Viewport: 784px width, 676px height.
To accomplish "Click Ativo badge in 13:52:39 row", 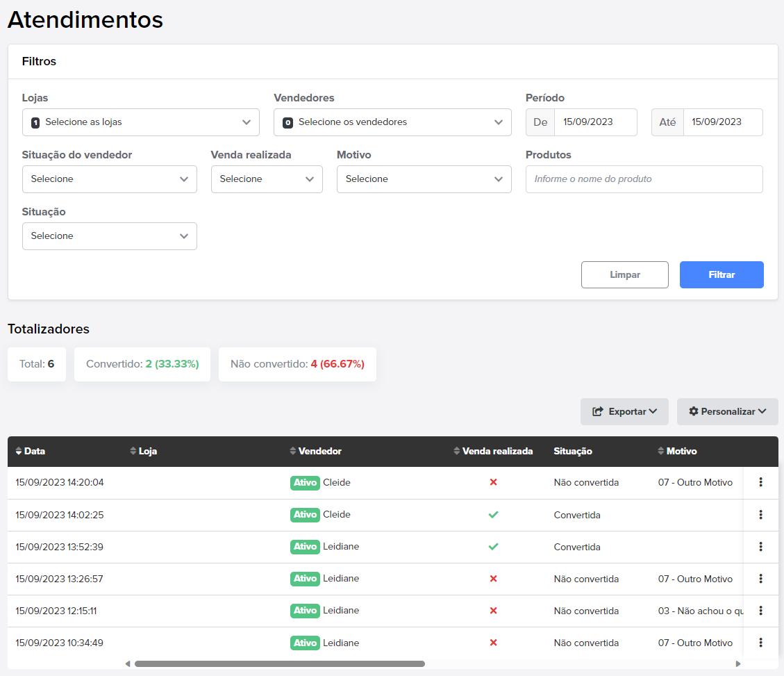I will (x=305, y=546).
